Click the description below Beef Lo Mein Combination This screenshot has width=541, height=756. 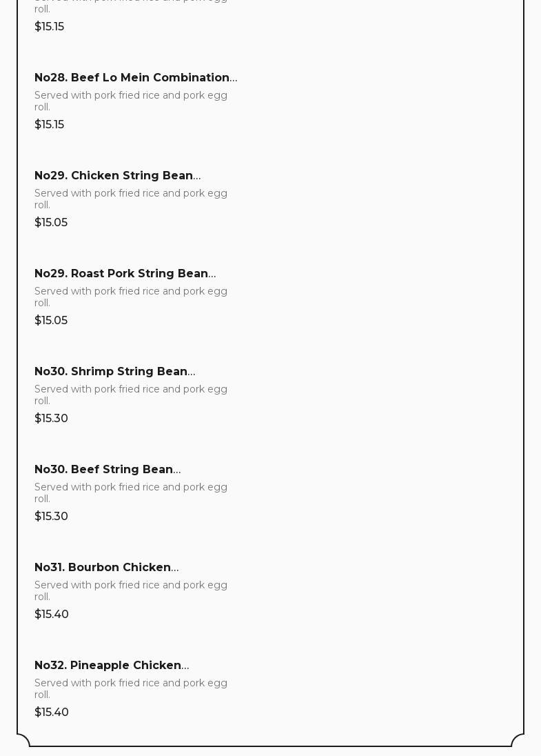[x=131, y=101]
